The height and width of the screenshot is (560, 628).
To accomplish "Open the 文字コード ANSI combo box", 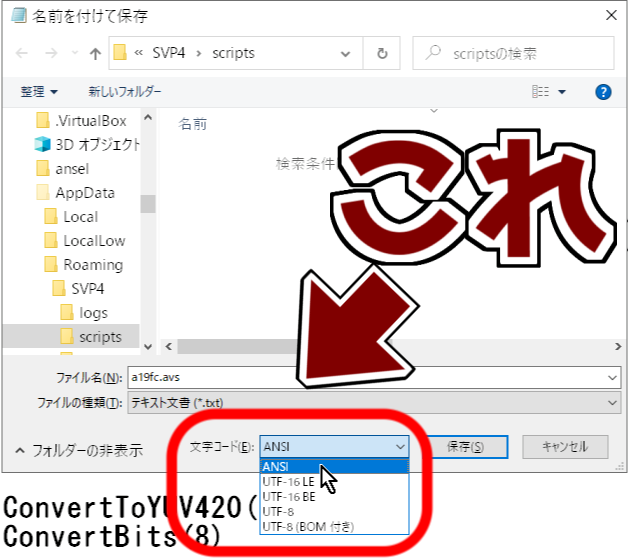I will pos(334,447).
